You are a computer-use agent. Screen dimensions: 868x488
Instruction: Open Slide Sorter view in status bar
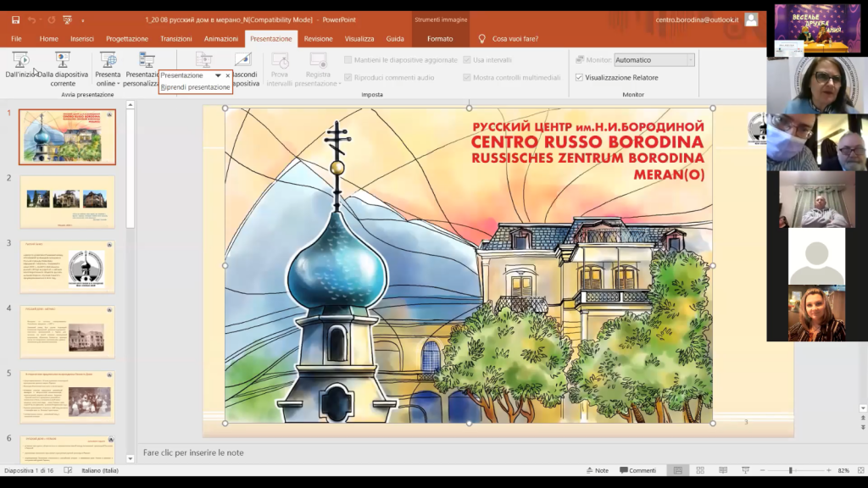699,470
